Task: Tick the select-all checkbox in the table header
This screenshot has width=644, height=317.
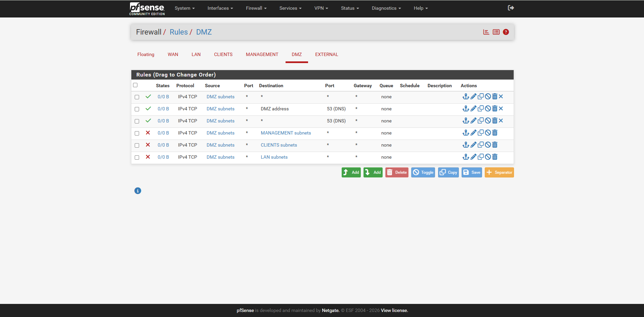Action: click(x=135, y=85)
